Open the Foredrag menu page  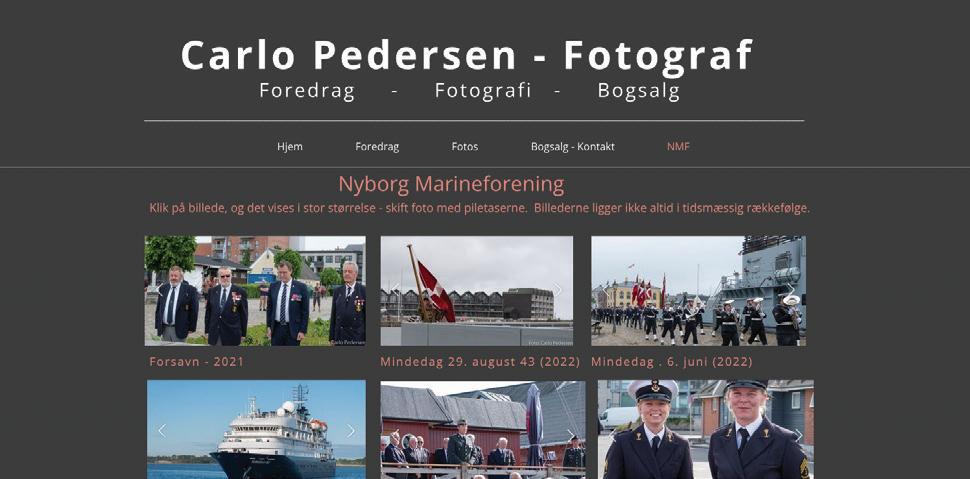click(x=377, y=147)
